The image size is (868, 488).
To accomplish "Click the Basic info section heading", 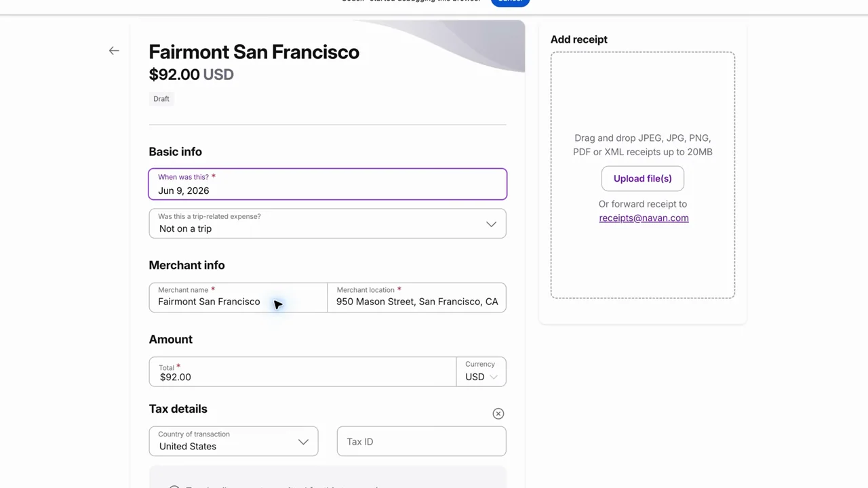I will click(176, 152).
